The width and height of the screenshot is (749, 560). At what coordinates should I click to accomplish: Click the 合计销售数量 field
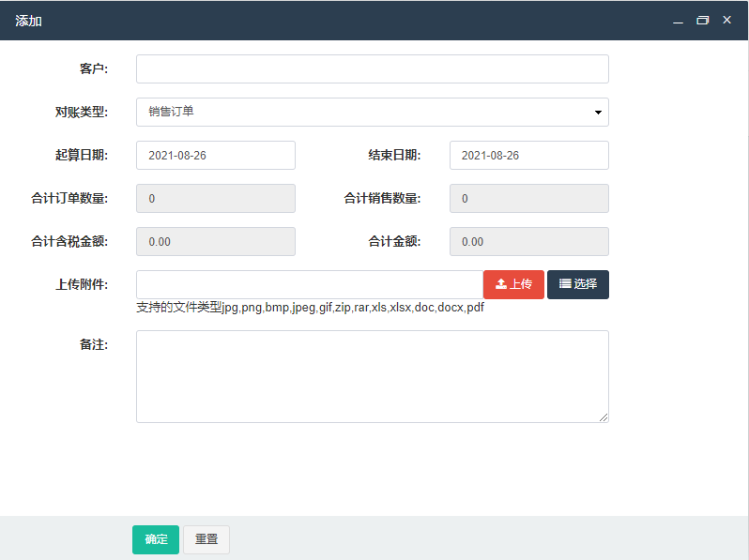click(528, 198)
